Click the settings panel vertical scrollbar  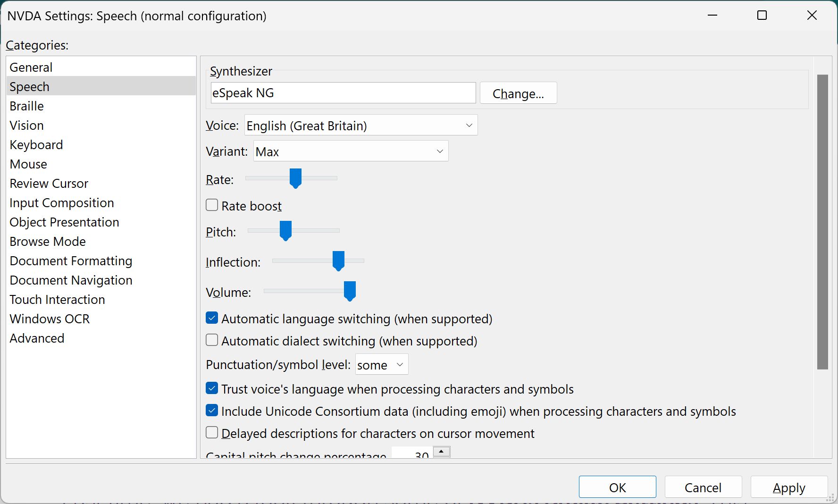[x=822, y=222]
